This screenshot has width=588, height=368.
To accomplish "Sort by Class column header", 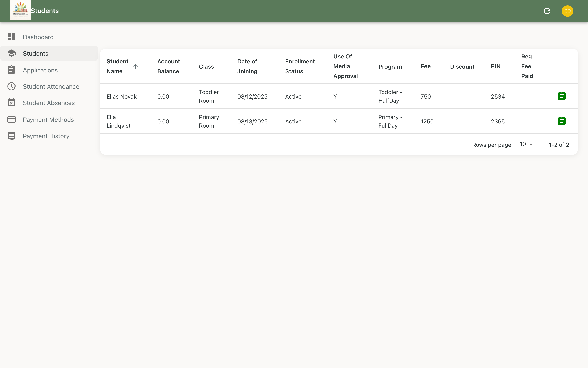I will (206, 66).
